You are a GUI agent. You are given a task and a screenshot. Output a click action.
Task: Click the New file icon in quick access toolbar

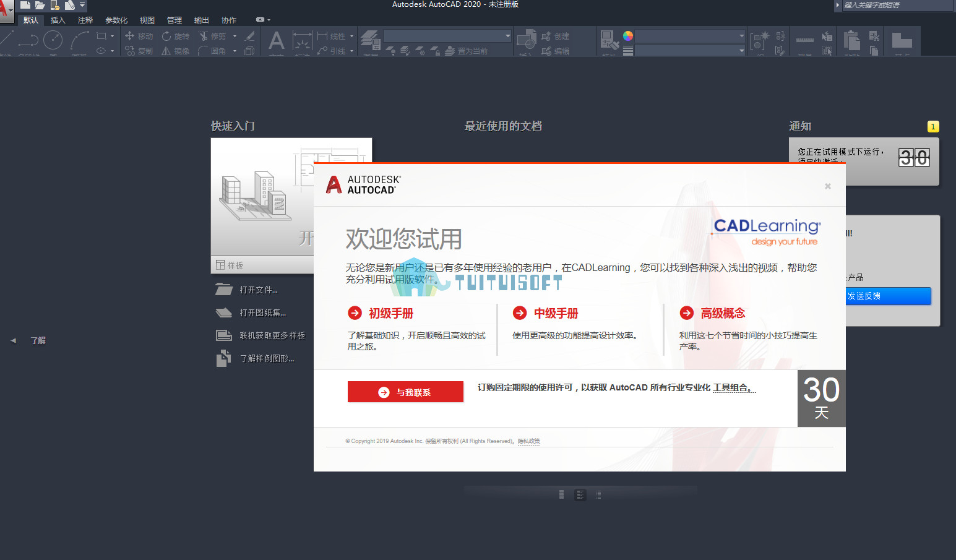coord(25,5)
